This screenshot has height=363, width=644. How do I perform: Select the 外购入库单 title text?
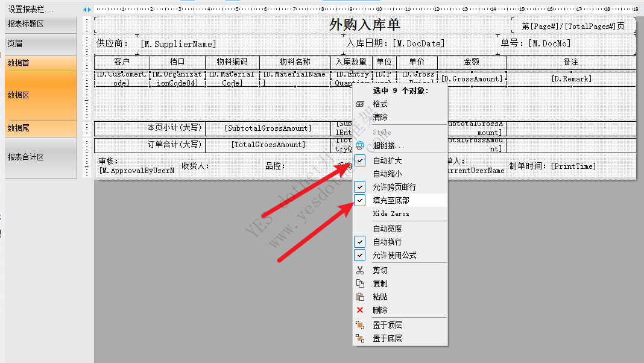point(365,25)
